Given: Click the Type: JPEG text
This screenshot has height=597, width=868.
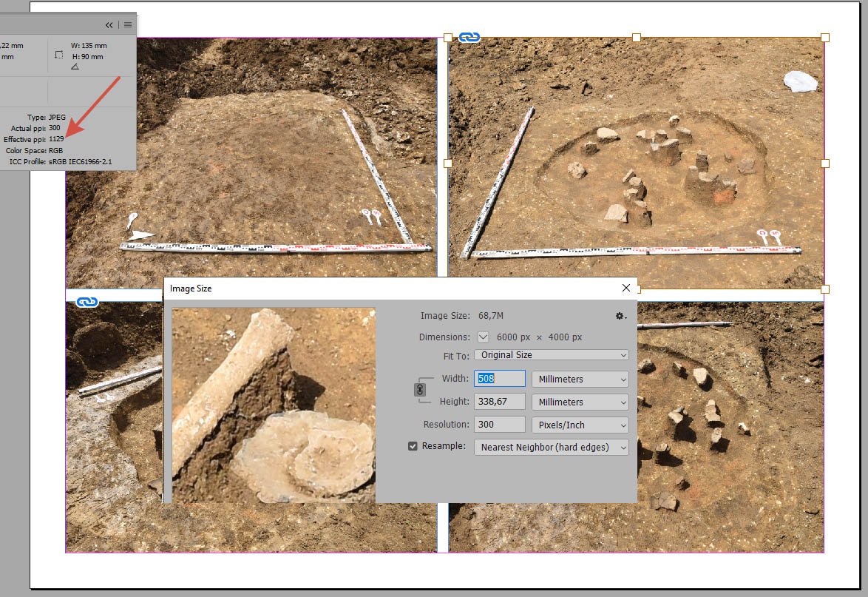Looking at the screenshot, I should coord(47,117).
